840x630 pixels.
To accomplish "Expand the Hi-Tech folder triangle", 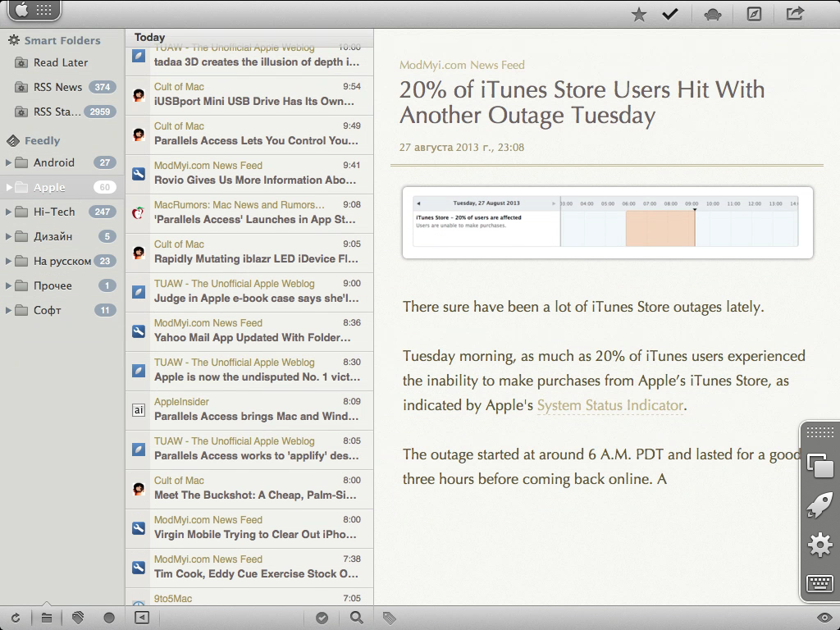I will tap(9, 212).
